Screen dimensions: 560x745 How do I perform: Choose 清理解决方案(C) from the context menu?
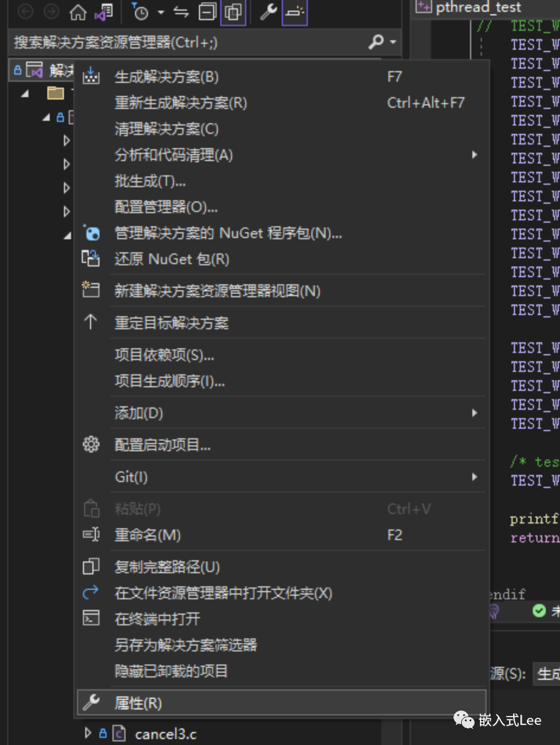[x=281, y=129]
